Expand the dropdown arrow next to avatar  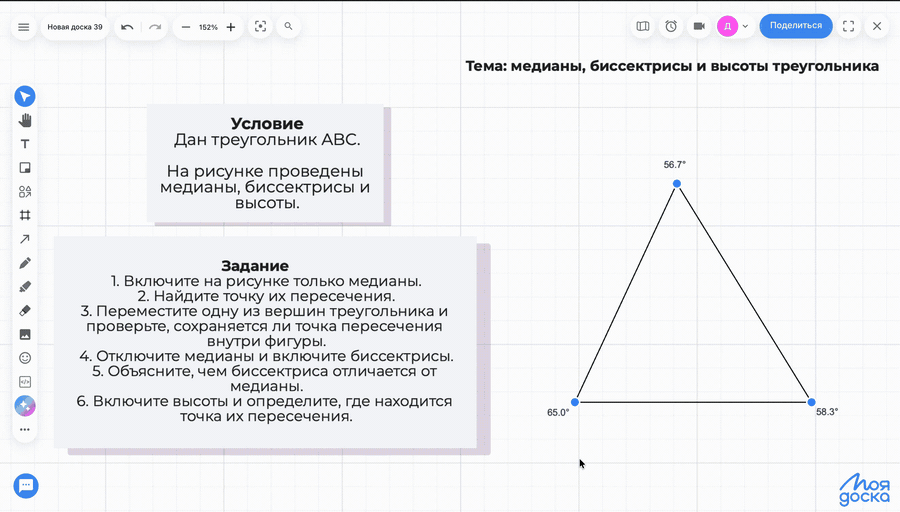pyautogui.click(x=745, y=26)
